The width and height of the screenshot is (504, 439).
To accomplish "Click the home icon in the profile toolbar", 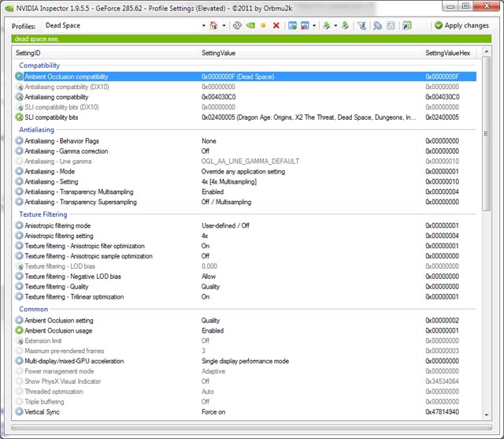I will pos(213,25).
